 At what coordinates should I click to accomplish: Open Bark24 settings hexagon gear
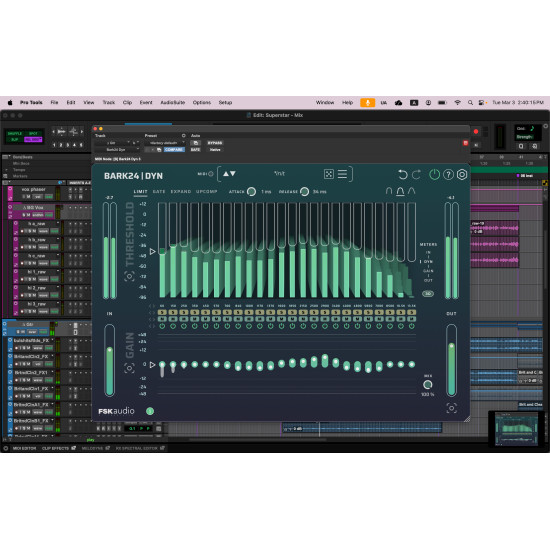[x=462, y=174]
